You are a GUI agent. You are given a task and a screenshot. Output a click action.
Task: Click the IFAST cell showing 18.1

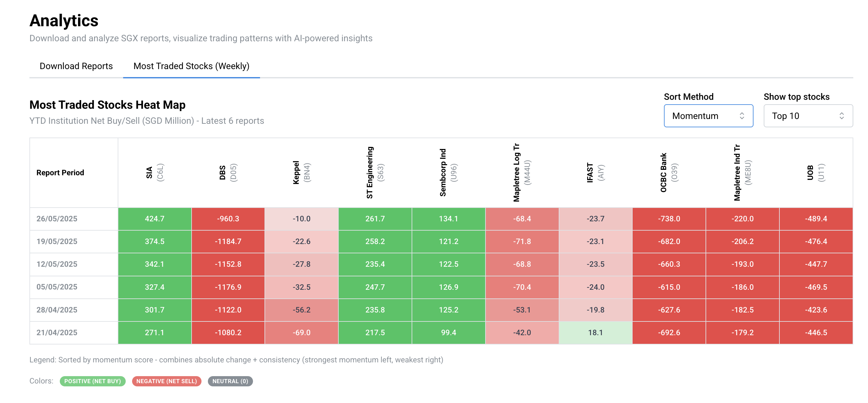click(x=596, y=333)
